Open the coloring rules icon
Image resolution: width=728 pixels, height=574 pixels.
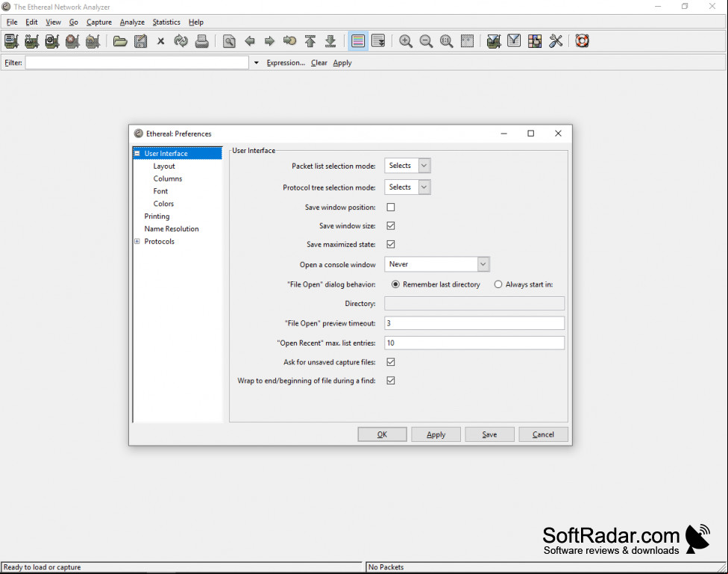pyautogui.click(x=535, y=41)
